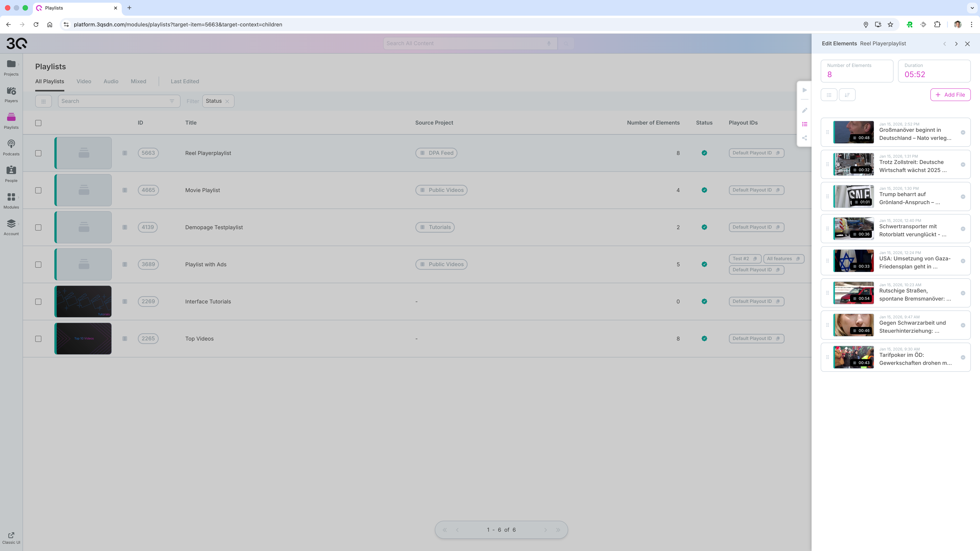This screenshot has width=980, height=551.
Task: Click the share icon in side toolbar
Action: pos(805,138)
